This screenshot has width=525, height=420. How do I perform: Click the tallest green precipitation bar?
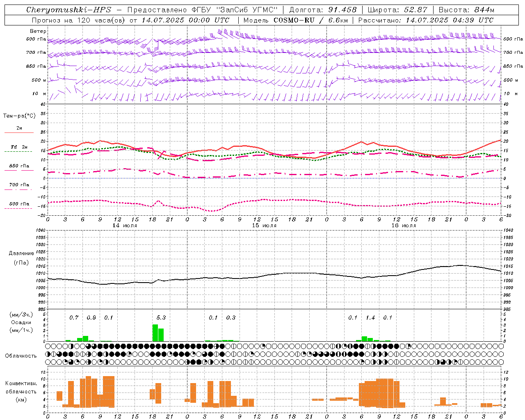(155, 333)
